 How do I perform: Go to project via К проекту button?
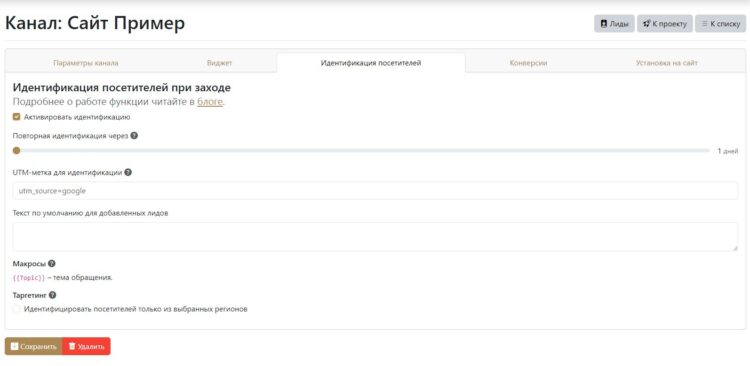665,23
